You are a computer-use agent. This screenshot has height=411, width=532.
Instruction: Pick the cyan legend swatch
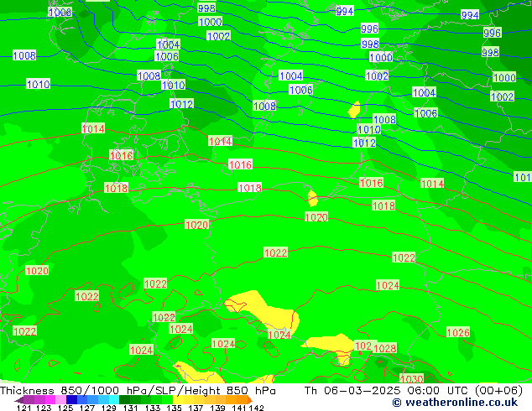[x=114, y=400]
